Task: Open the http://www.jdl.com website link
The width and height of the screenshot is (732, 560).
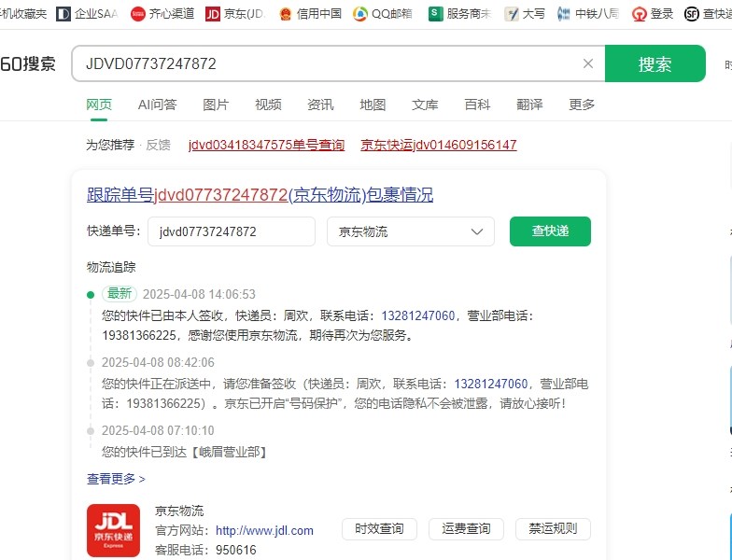Action: tap(264, 530)
